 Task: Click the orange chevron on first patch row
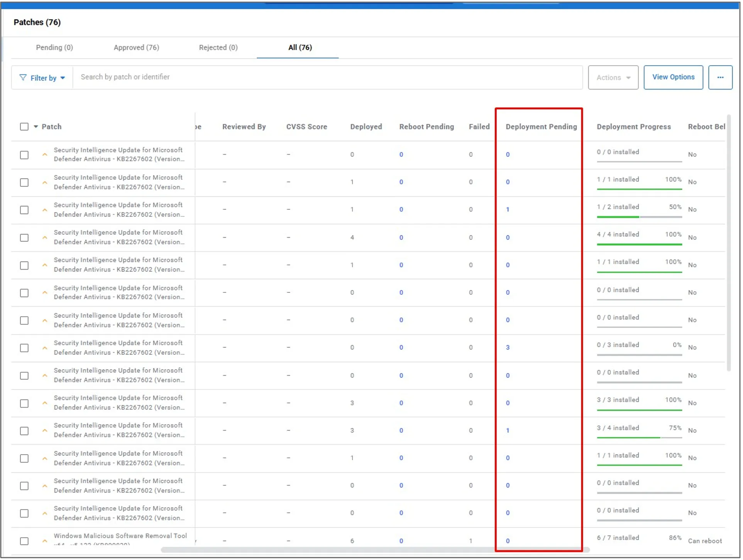pos(45,154)
